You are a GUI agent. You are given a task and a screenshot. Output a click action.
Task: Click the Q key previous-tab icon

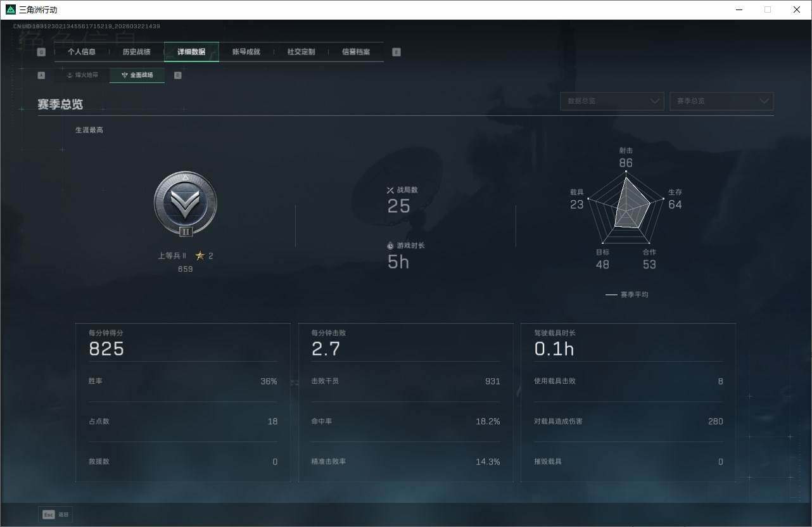coord(41,53)
